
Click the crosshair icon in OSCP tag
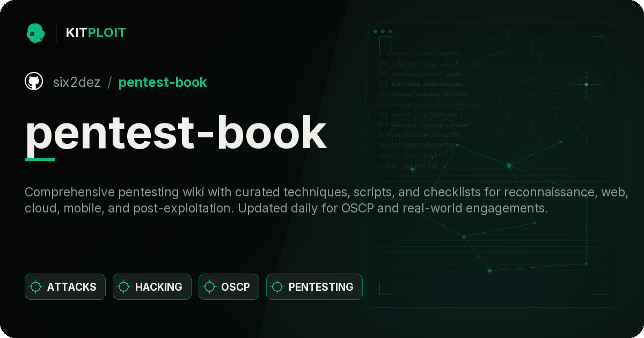pos(210,287)
